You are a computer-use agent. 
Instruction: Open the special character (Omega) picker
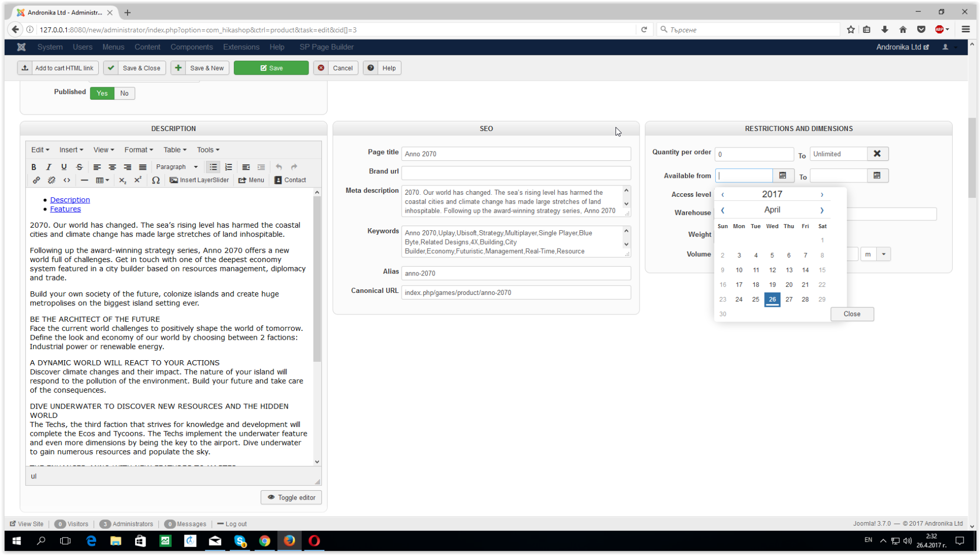156,180
